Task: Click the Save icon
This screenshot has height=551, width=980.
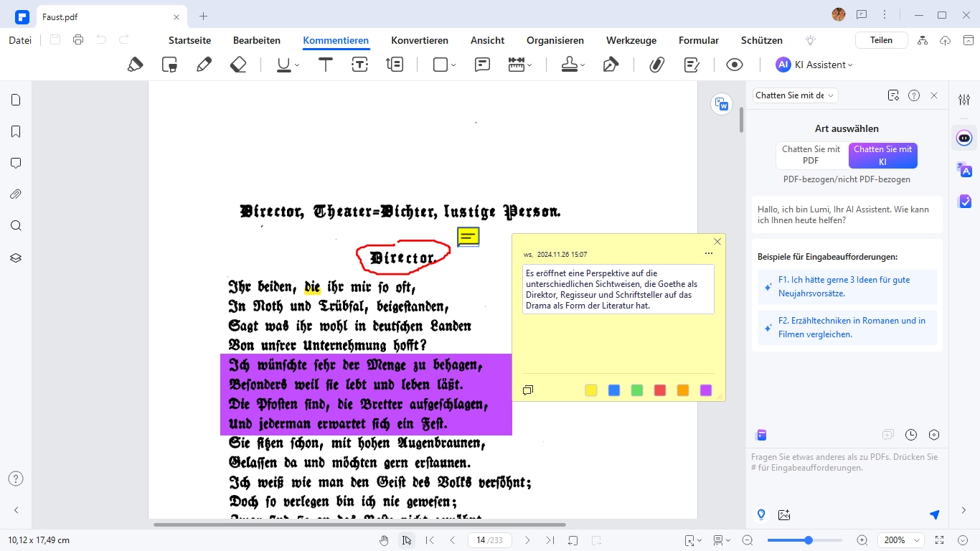Action: 55,40
